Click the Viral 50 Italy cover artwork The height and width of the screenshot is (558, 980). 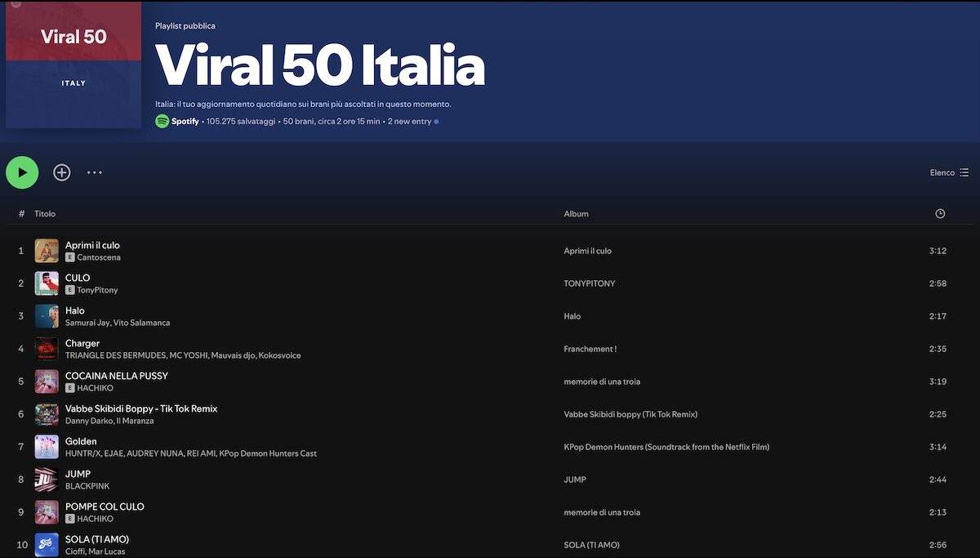coord(73,63)
